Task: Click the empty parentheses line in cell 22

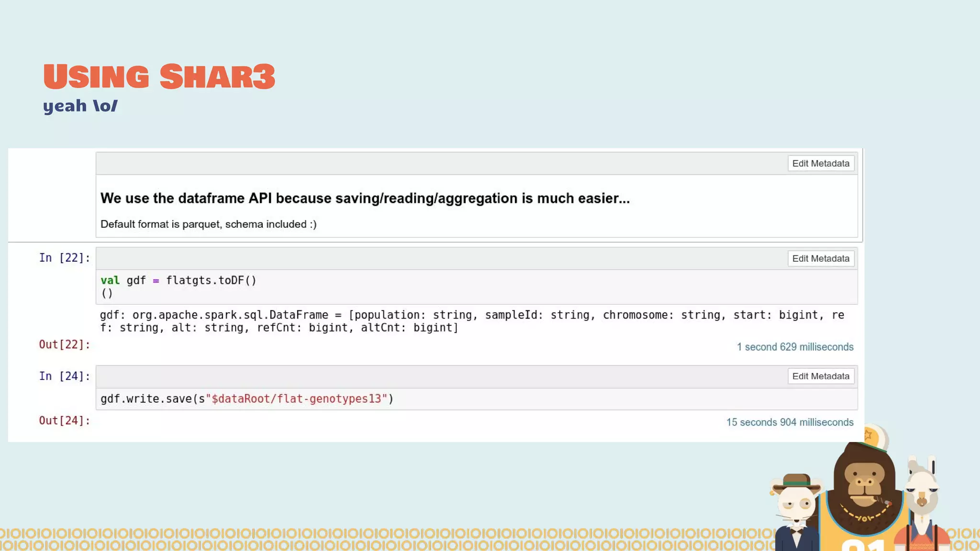Action: (107, 293)
